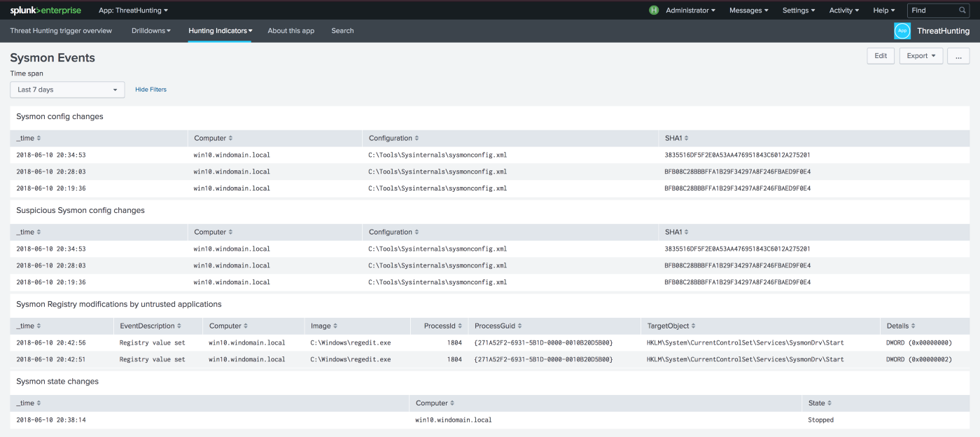Click C:\Windows\regedit.exe in the 20:42:51 row
Image resolution: width=980 pixels, height=437 pixels.
(x=351, y=359)
